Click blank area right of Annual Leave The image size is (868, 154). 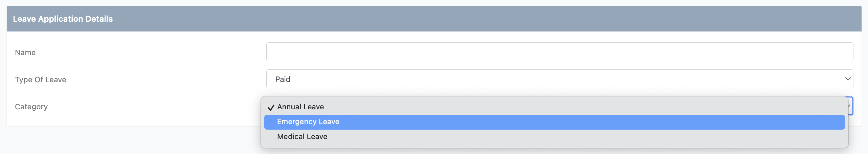(x=575, y=107)
